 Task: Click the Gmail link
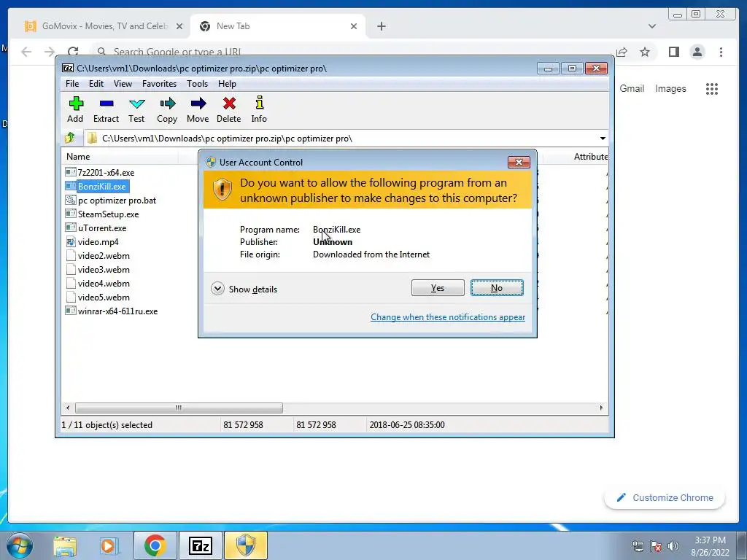632,88
